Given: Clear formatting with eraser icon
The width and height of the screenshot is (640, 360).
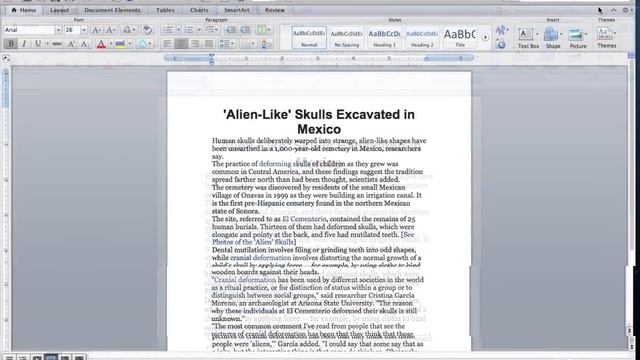Looking at the screenshot, I should coord(147,30).
